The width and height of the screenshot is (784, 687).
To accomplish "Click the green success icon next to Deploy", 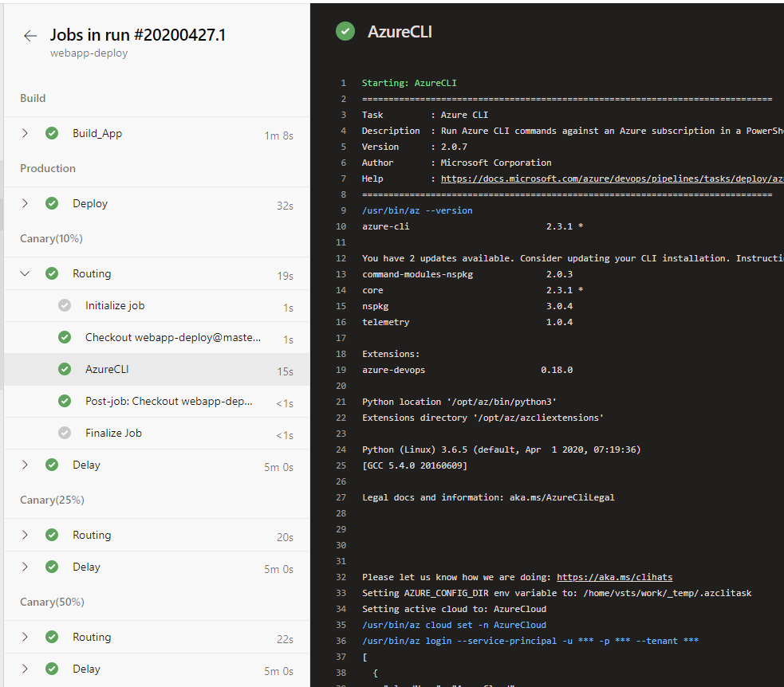I will [52, 203].
